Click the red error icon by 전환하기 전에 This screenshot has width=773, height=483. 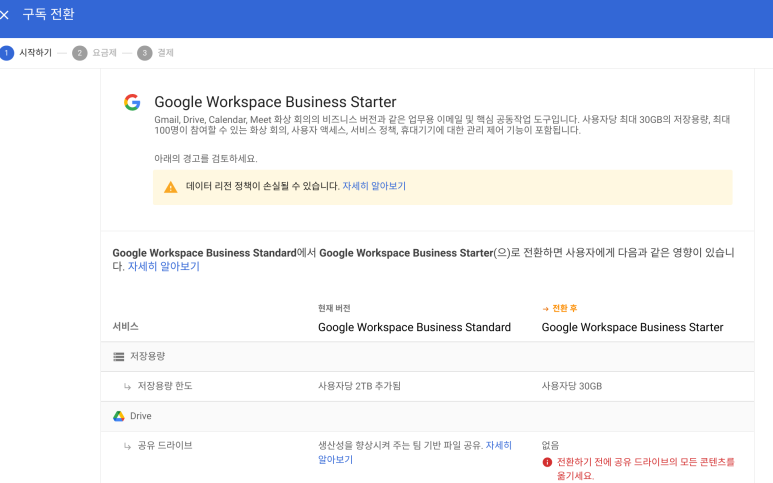click(x=547, y=462)
